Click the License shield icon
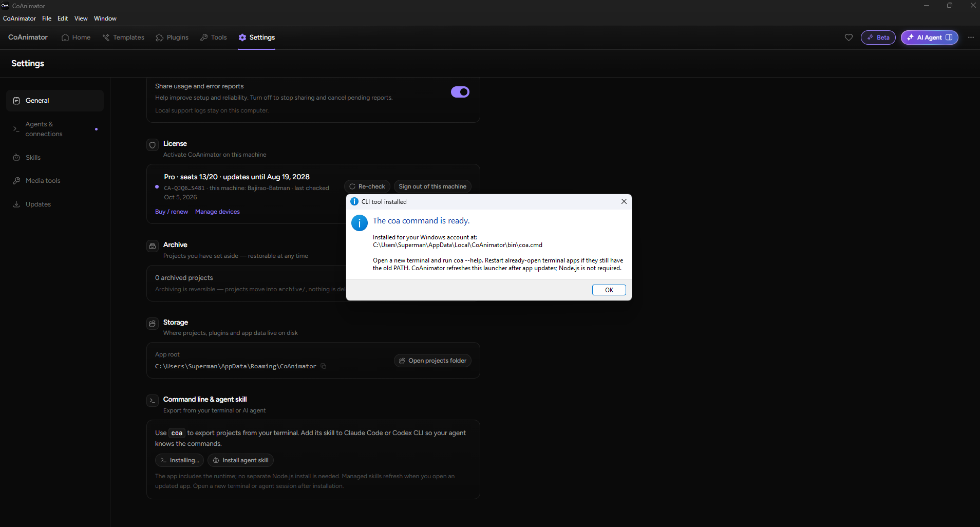Image resolution: width=980 pixels, height=527 pixels. pos(153,145)
